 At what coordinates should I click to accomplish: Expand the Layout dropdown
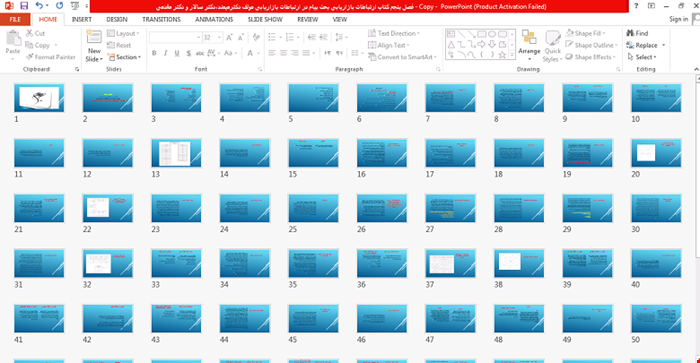tap(124, 33)
